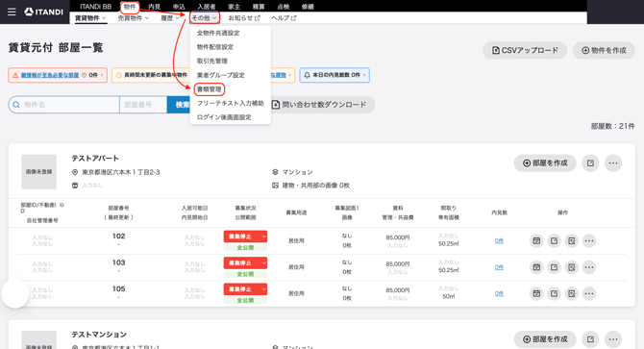This screenshot has width=644, height=349.
Task: Open ヘルプ external link
Action: 284,18
